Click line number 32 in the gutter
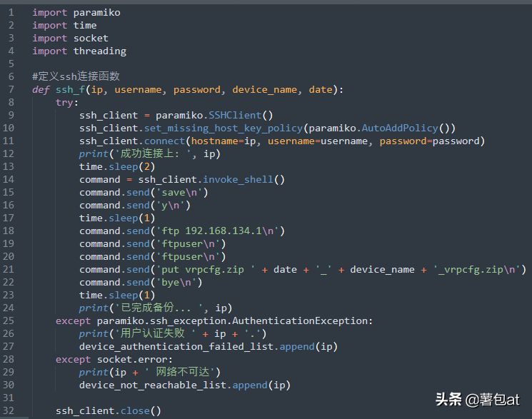Viewport: 532px width, 419px height. click(9, 411)
